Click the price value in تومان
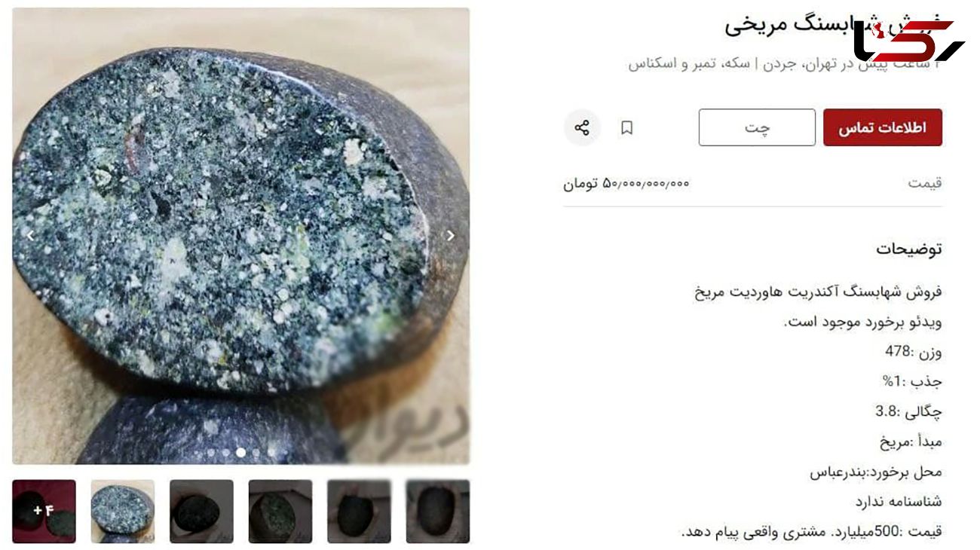The width and height of the screenshot is (980, 550). tap(626, 183)
